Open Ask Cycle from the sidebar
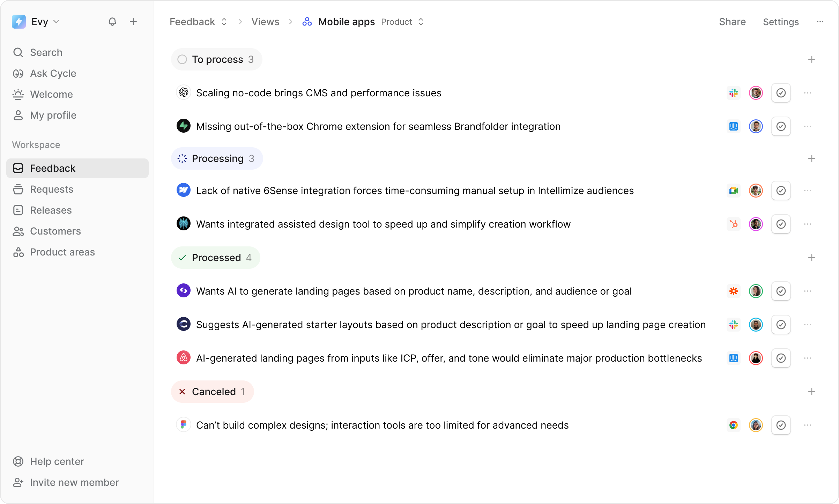Viewport: 839px width, 504px height. 53,73
